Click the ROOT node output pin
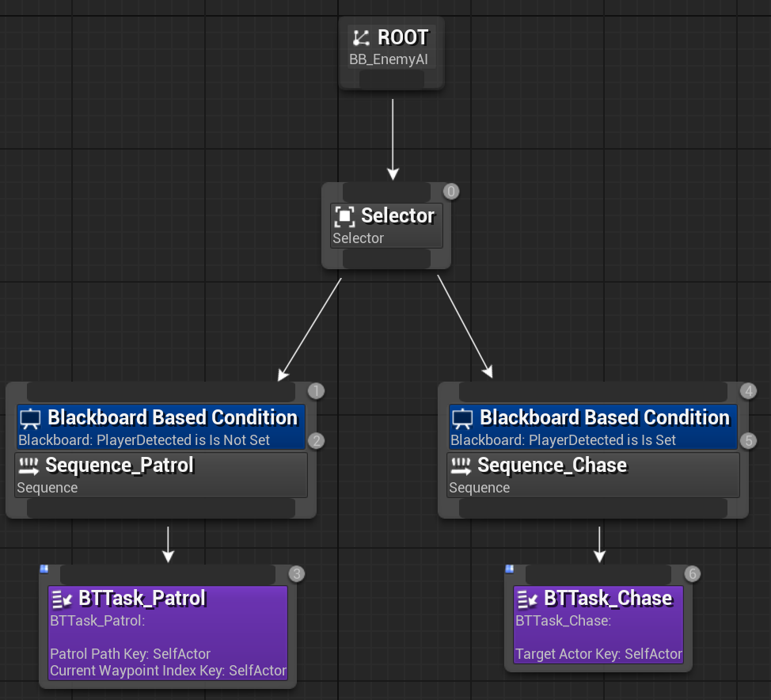771x700 pixels. [392, 78]
